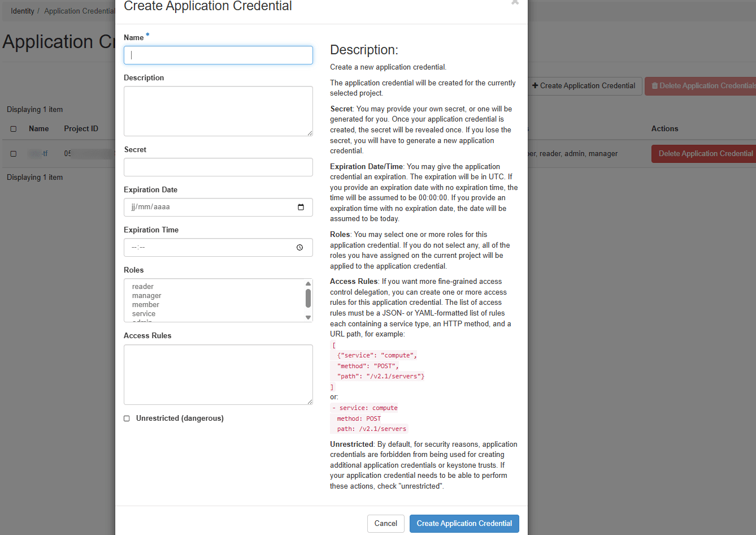
Task: Open the credential name link ending in -tf
Action: tap(38, 154)
